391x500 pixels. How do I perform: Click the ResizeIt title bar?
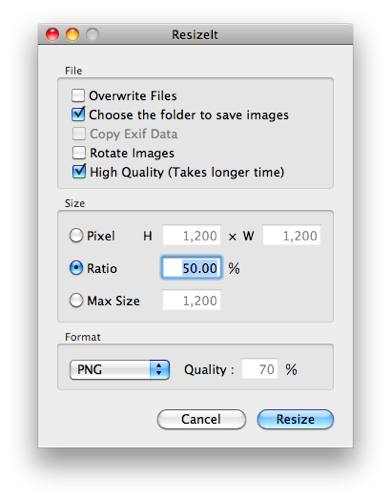195,34
